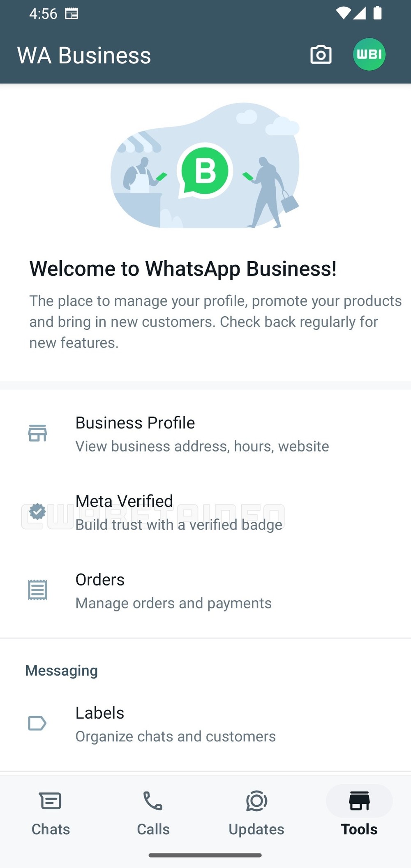The image size is (411, 868).
Task: Open Orders to manage payments
Action: [173, 591]
